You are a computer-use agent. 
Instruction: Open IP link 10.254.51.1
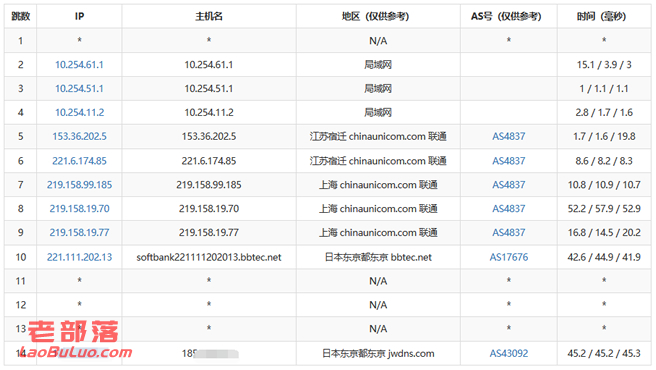click(x=79, y=89)
